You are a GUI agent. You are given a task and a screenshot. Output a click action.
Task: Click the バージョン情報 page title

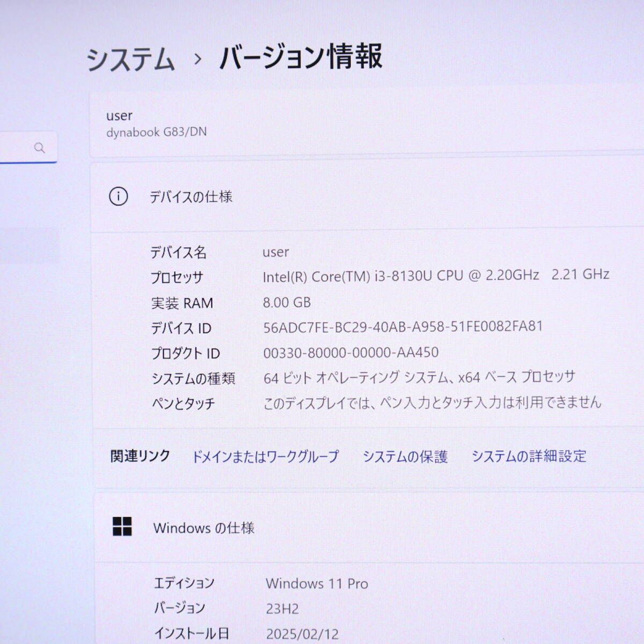(x=301, y=56)
